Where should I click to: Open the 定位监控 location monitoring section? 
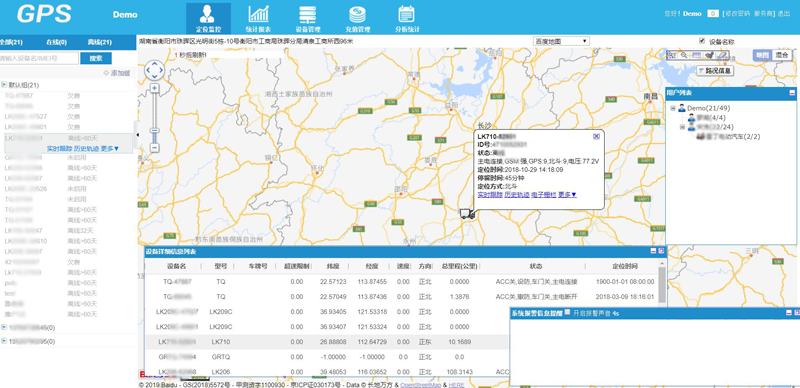click(x=208, y=18)
